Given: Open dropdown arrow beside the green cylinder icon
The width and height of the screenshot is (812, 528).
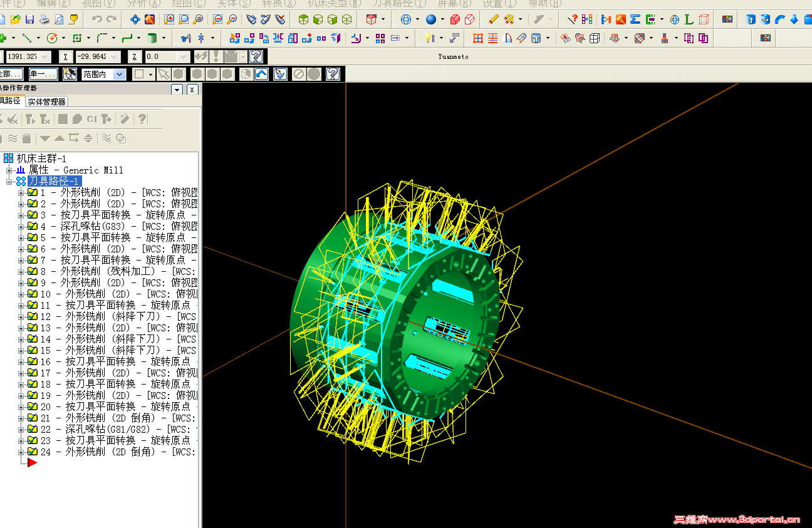Looking at the screenshot, I should click(x=164, y=38).
